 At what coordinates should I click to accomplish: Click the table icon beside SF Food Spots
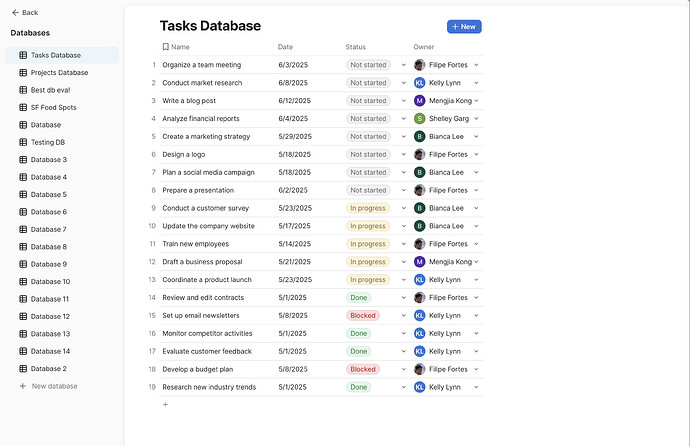(x=23, y=107)
